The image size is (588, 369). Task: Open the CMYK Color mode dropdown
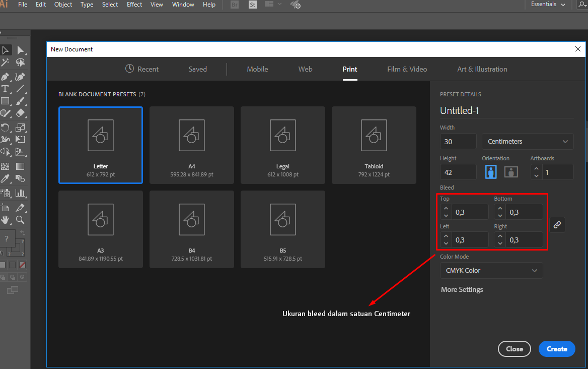point(491,271)
